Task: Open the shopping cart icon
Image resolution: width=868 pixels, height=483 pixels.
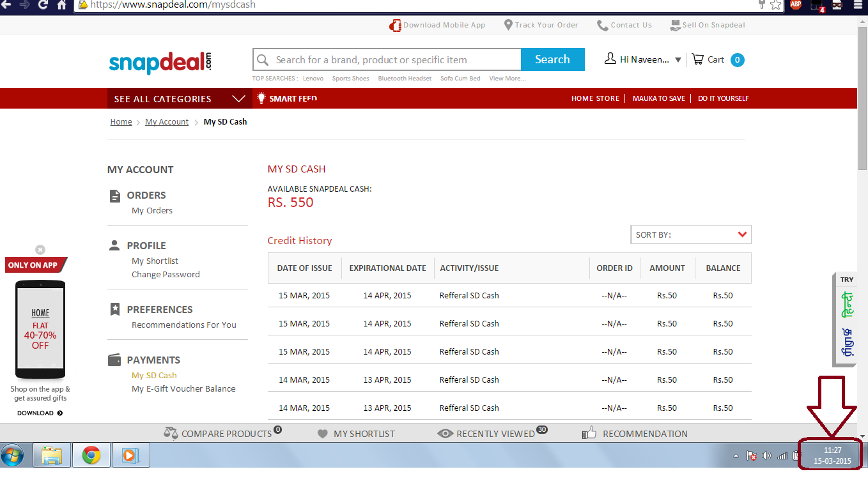Action: pyautogui.click(x=698, y=59)
